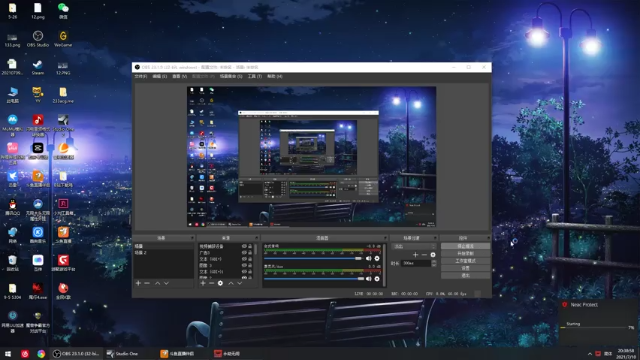Move scene down with Scenes down arrow
Image resolution: width=640 pixels, height=360 pixels.
(166, 283)
